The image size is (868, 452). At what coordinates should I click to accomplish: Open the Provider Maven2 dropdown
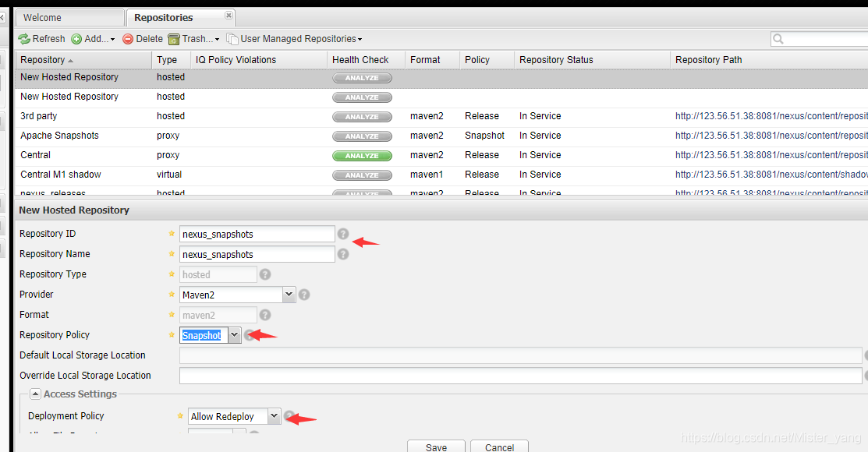point(289,295)
